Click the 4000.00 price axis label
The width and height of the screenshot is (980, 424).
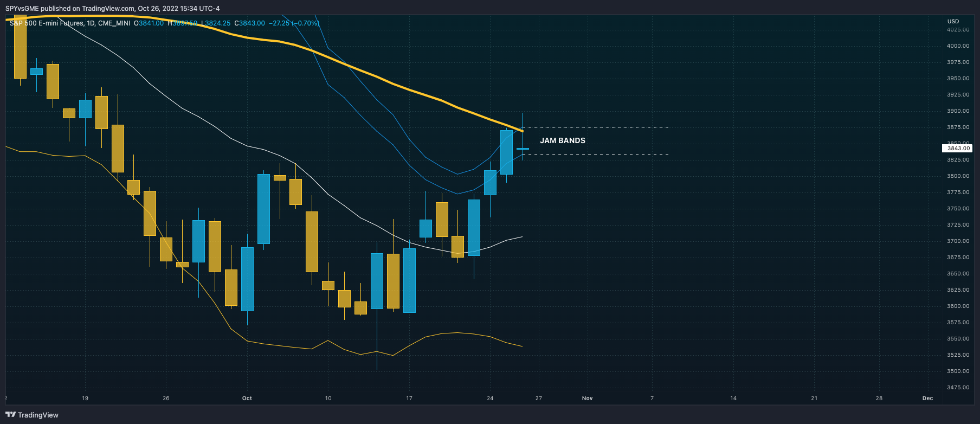pos(958,46)
